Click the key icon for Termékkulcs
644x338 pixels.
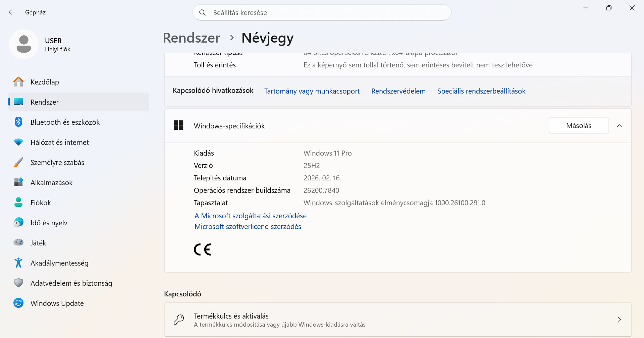pyautogui.click(x=179, y=320)
